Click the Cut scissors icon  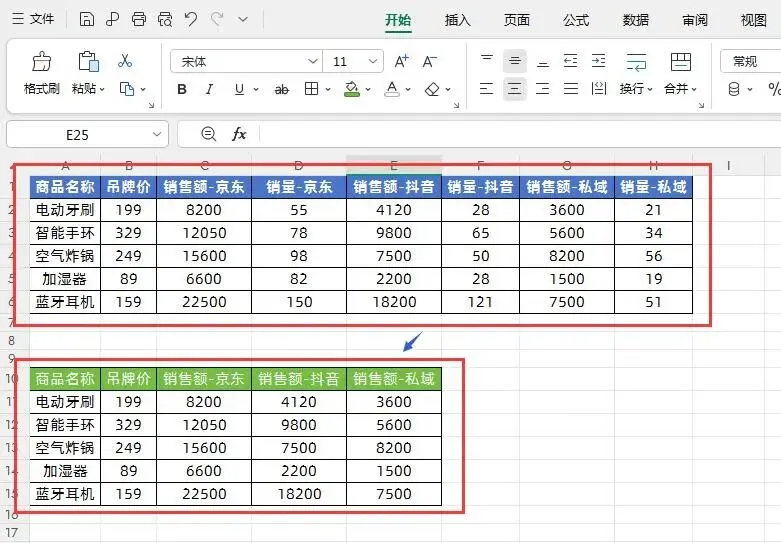tap(125, 61)
